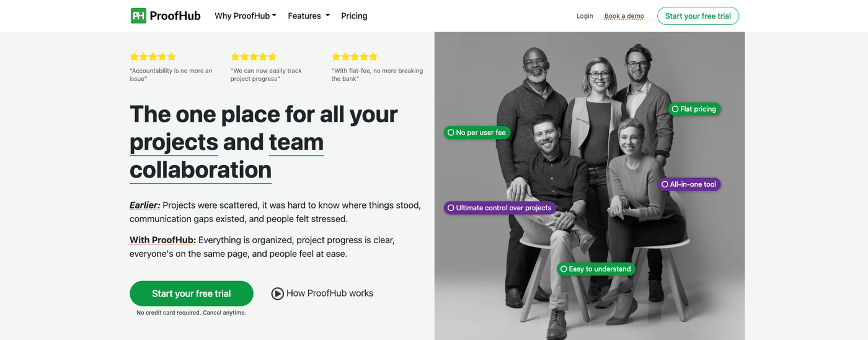This screenshot has height=340, width=868.
Task: Open the Login link
Action: click(585, 16)
